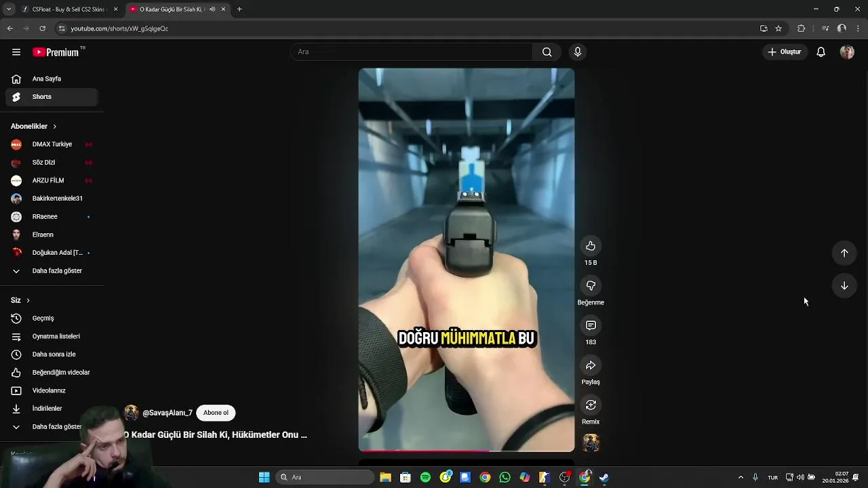Go to previous short with up arrow

click(x=844, y=253)
